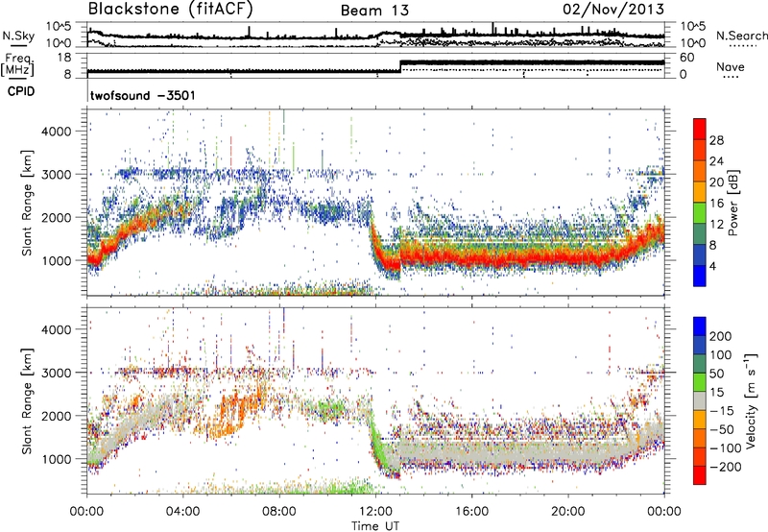Screen dimensions: 768x532
Task: Click the "4000" tick in velocity panel
Action: 57,329
